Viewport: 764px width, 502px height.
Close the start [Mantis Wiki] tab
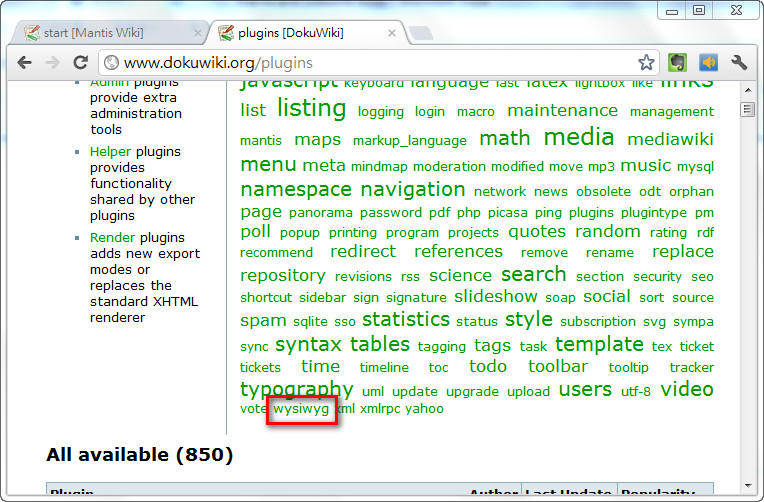tap(197, 33)
